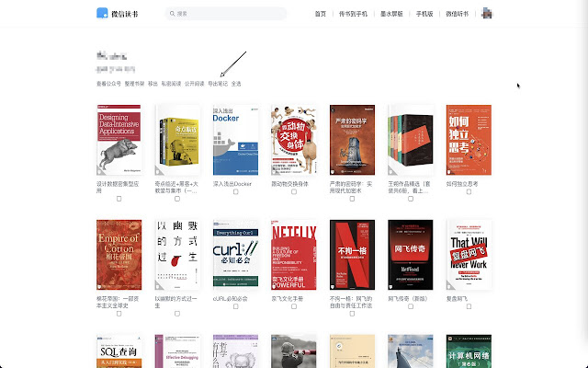
Task: Click the title text 奈飞文化手册
Action: [x=288, y=299]
